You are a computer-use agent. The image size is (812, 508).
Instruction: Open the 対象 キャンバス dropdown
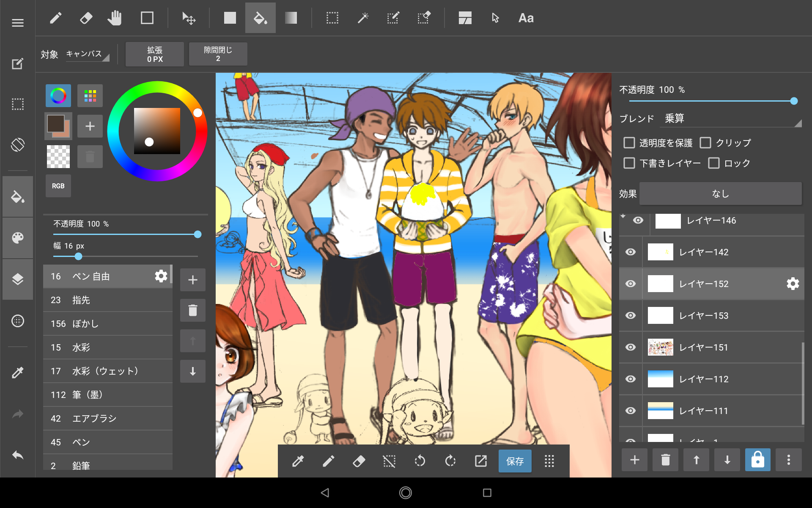87,54
